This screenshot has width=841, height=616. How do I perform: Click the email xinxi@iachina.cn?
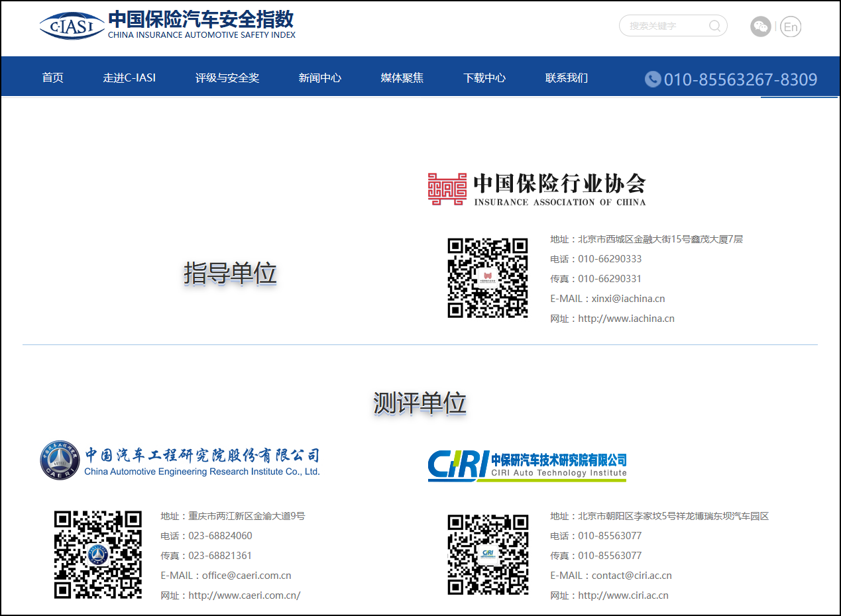[628, 299]
